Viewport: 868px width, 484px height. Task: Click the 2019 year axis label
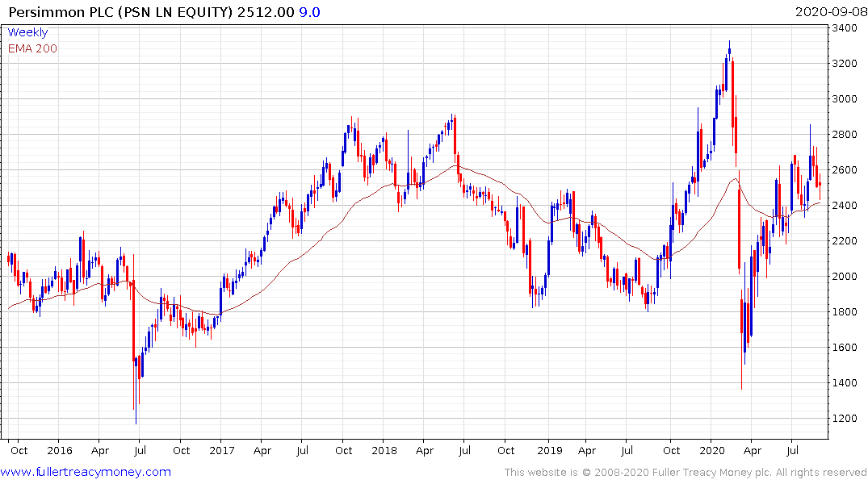coord(550,450)
